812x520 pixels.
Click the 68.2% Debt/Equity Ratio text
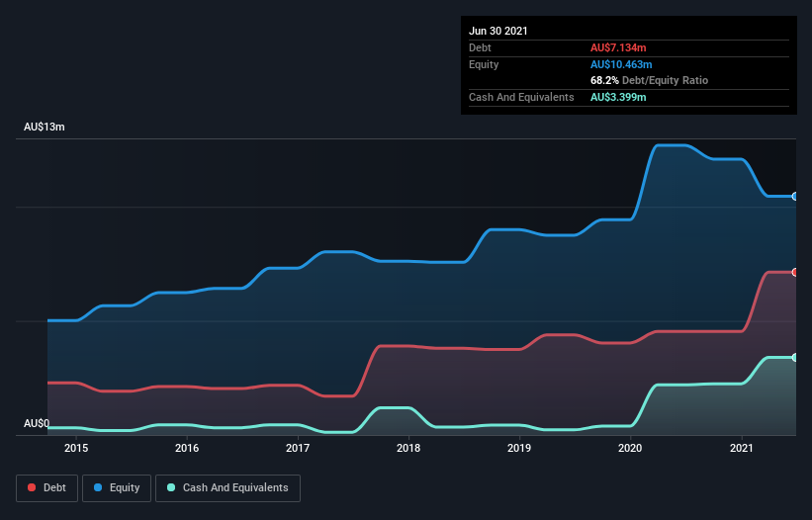click(650, 80)
